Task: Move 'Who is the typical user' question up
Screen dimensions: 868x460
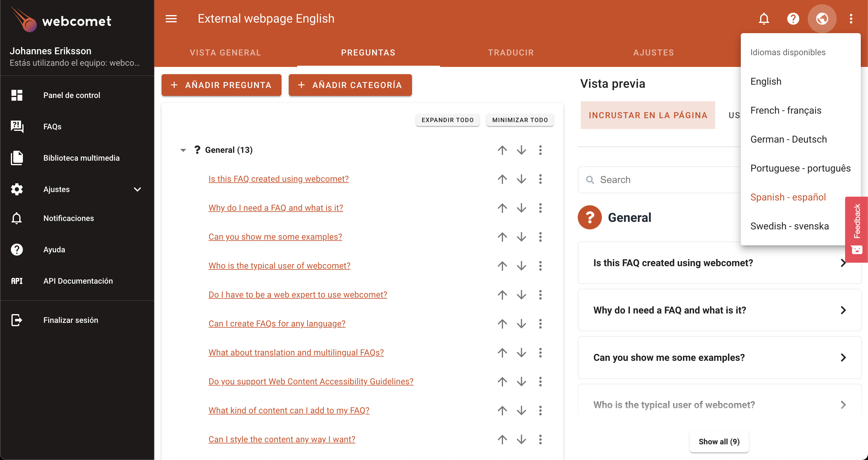Action: pyautogui.click(x=502, y=266)
